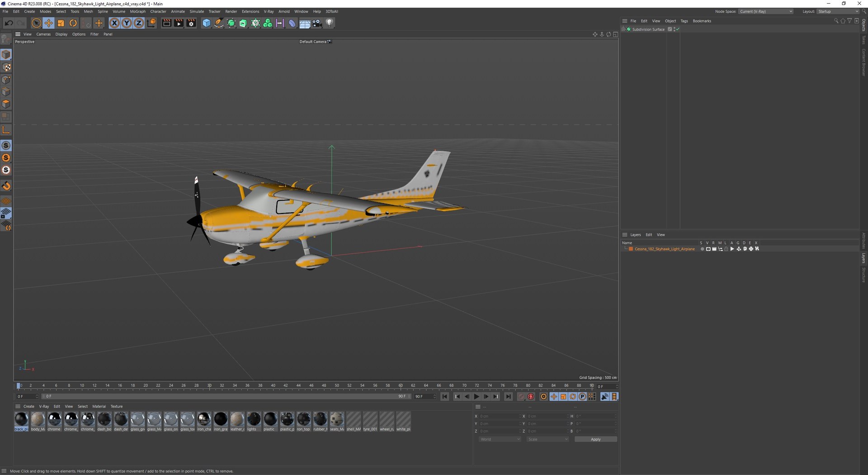Go to end of animation
Viewport: 868px width, 475px height.
(x=509, y=397)
